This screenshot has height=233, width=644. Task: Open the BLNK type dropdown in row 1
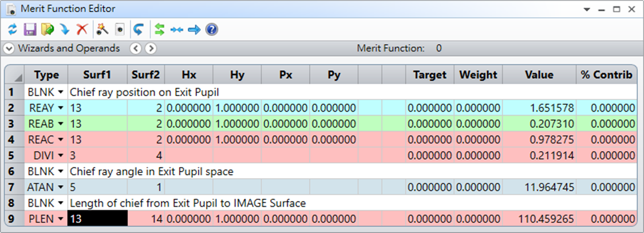(61, 93)
